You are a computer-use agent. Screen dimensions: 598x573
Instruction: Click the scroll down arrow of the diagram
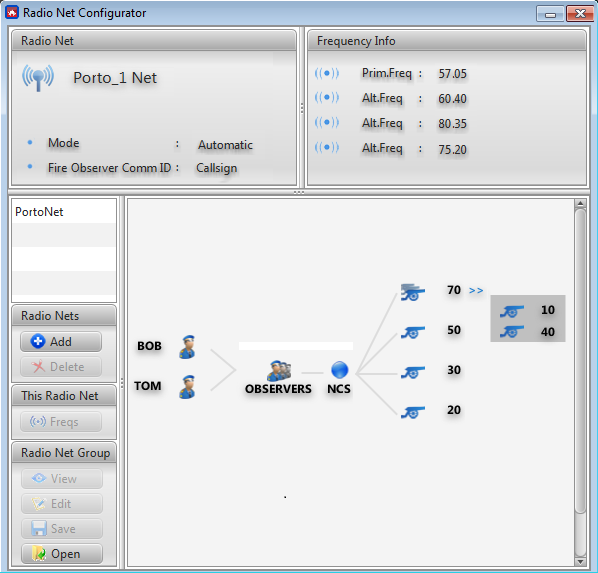pos(580,562)
